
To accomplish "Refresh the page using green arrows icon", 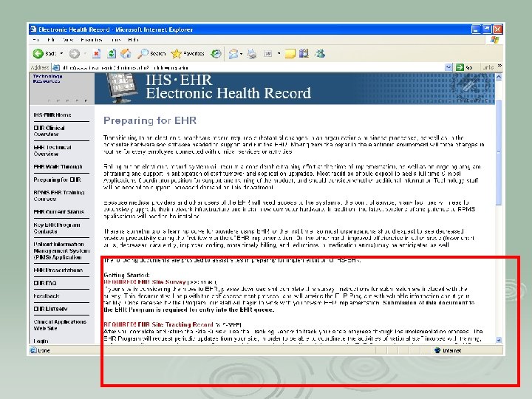I will tap(112, 54).
